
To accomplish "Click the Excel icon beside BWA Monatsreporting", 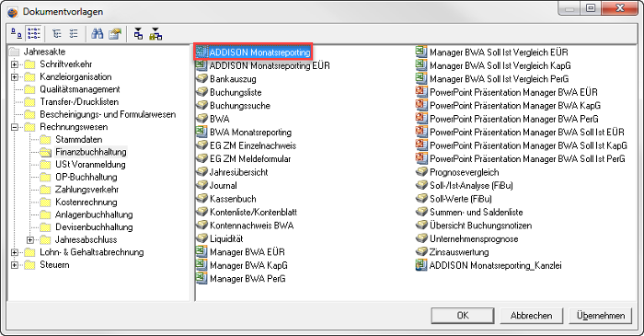I will tap(201, 132).
